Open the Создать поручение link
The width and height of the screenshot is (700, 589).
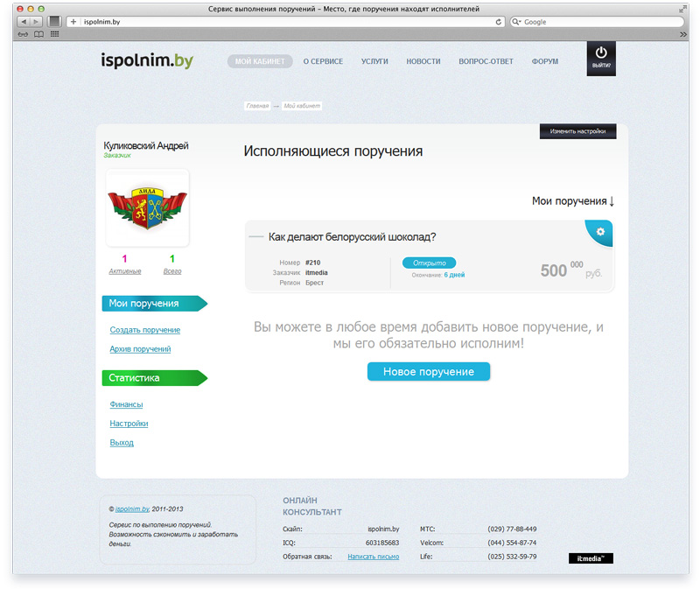[145, 330]
